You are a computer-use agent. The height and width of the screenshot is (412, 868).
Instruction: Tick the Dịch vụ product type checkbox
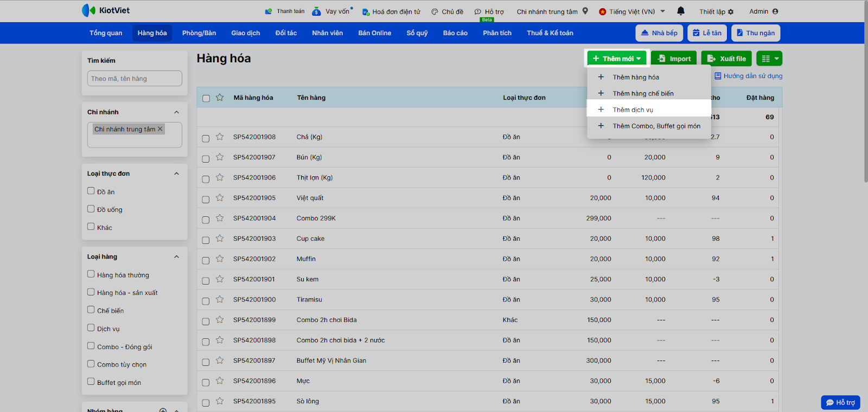(91, 328)
